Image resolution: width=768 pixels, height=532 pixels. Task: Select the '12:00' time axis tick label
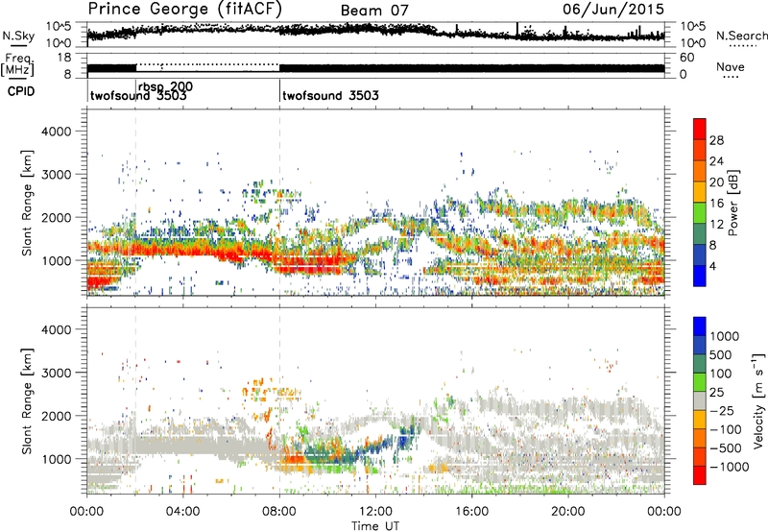pos(375,511)
